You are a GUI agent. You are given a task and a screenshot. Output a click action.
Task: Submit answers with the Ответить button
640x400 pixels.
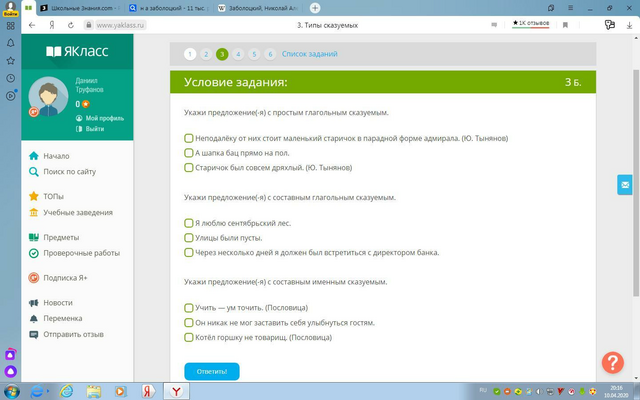click(212, 371)
